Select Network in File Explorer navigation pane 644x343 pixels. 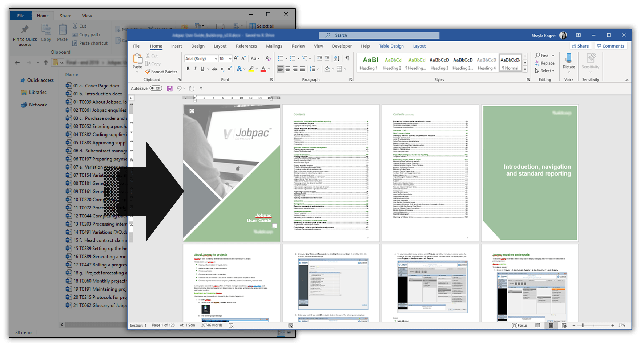click(34, 105)
